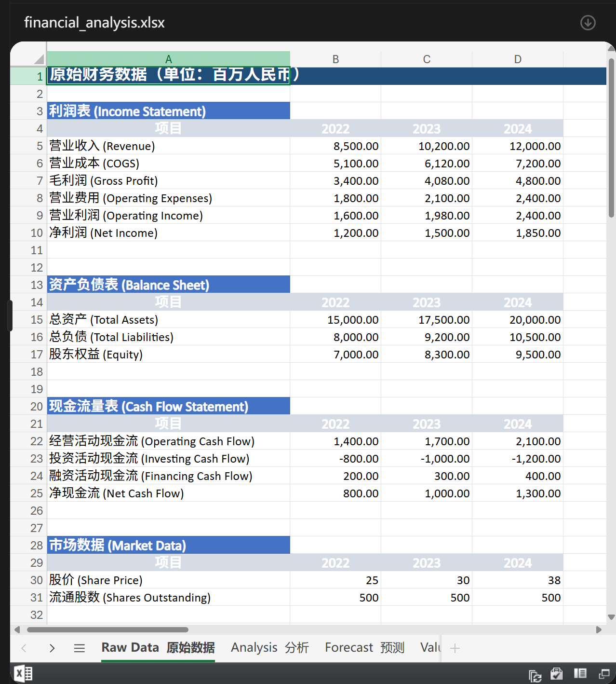Click the reading layout icon in the bottom bar
Image resolution: width=616 pixels, height=684 pixels.
(x=580, y=673)
